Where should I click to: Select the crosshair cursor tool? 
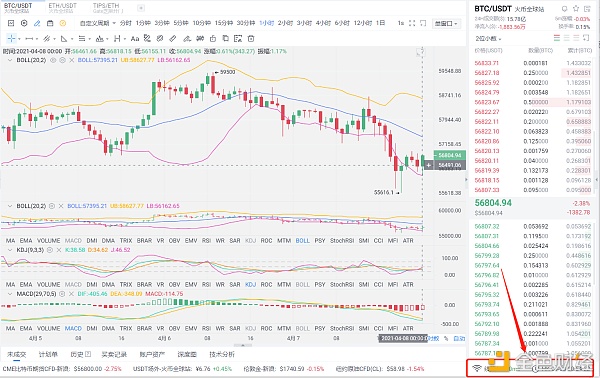11,39
